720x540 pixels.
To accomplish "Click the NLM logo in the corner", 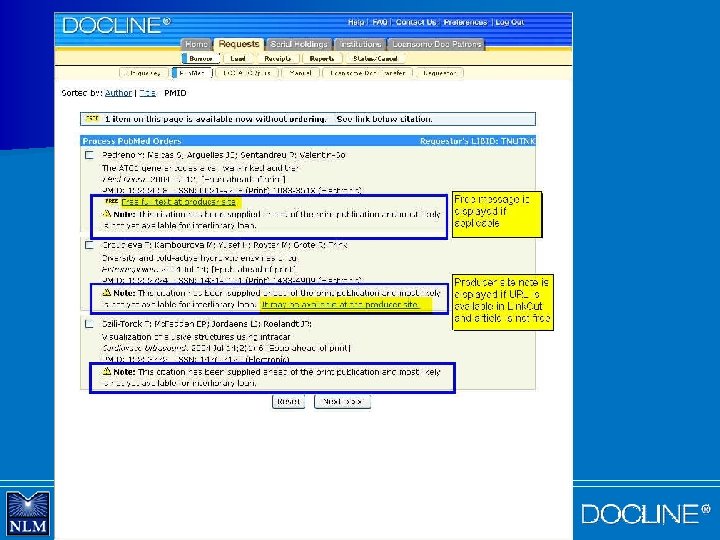I will (28, 513).
